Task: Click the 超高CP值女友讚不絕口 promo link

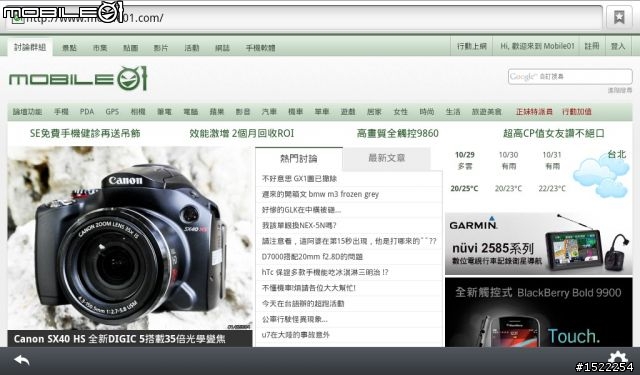Action: coord(554,133)
